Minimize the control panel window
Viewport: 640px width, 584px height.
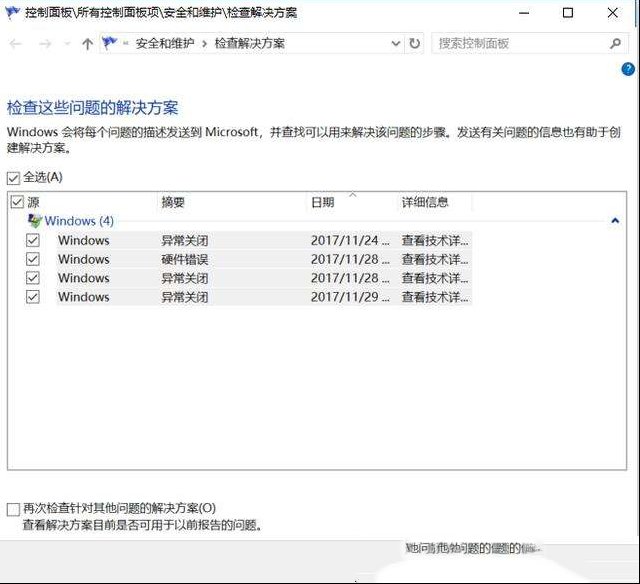tap(524, 13)
